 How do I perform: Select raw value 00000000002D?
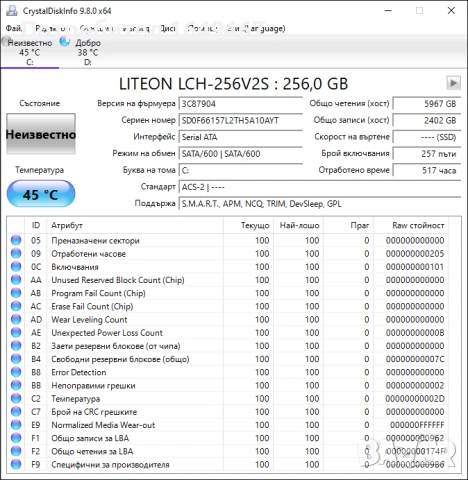[415, 398]
